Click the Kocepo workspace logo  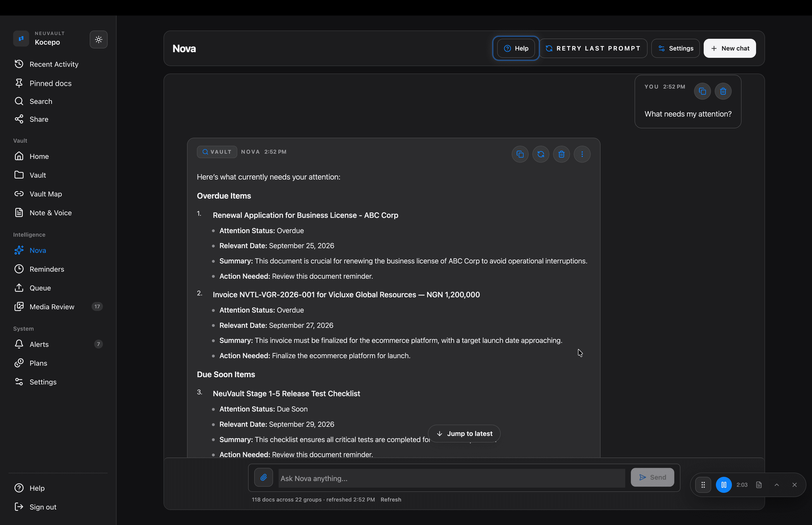(21, 38)
